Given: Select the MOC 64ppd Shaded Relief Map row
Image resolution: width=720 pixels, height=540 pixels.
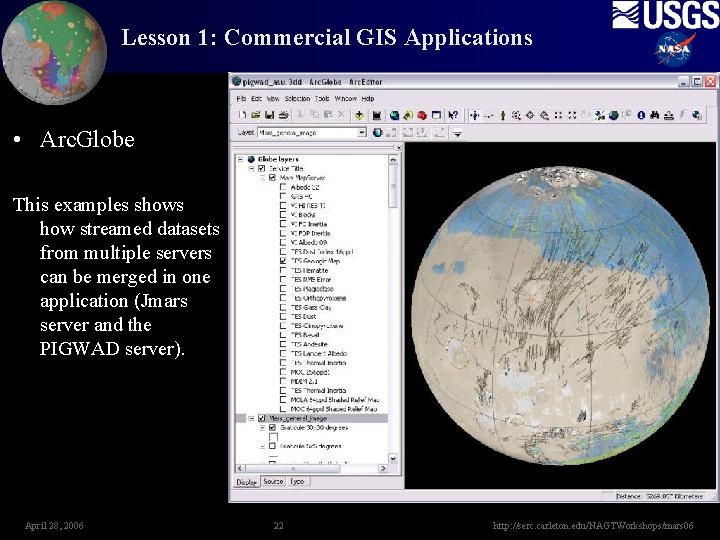Looking at the screenshot, I should tap(334, 409).
